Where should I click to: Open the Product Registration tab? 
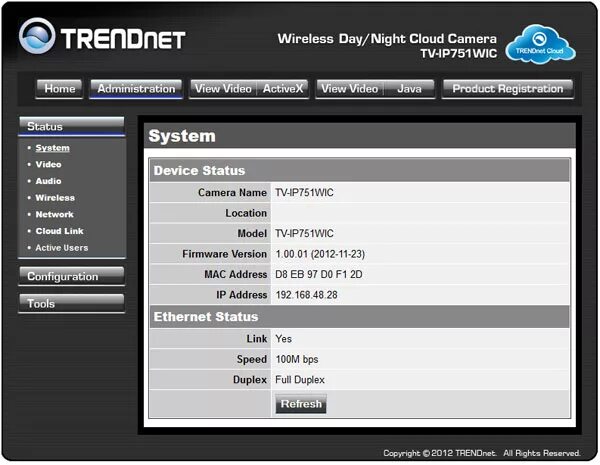[x=508, y=89]
